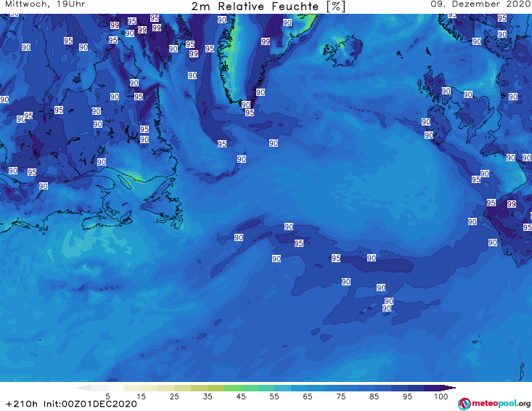Click the '+210h Init:00Z01DEC2020' forecast run text

click(x=71, y=404)
